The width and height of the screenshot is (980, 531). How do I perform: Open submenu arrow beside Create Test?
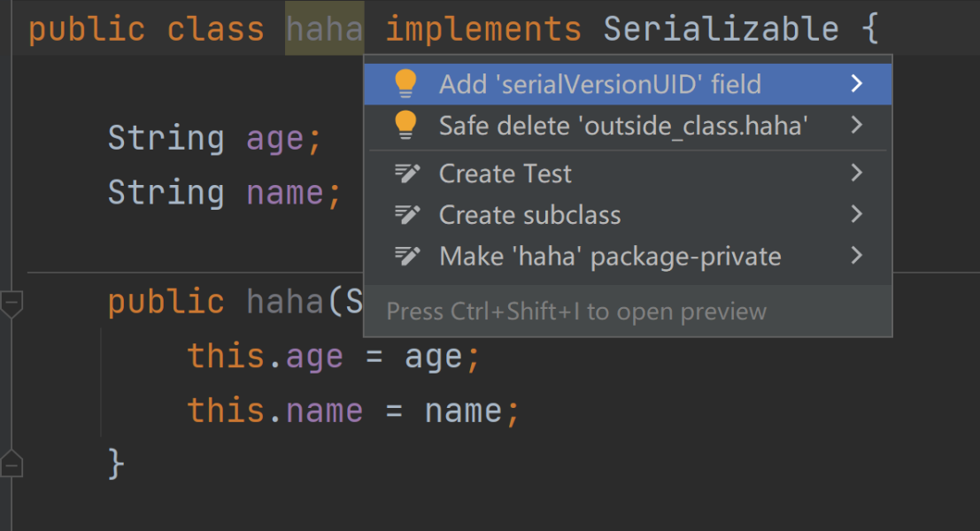click(x=856, y=173)
